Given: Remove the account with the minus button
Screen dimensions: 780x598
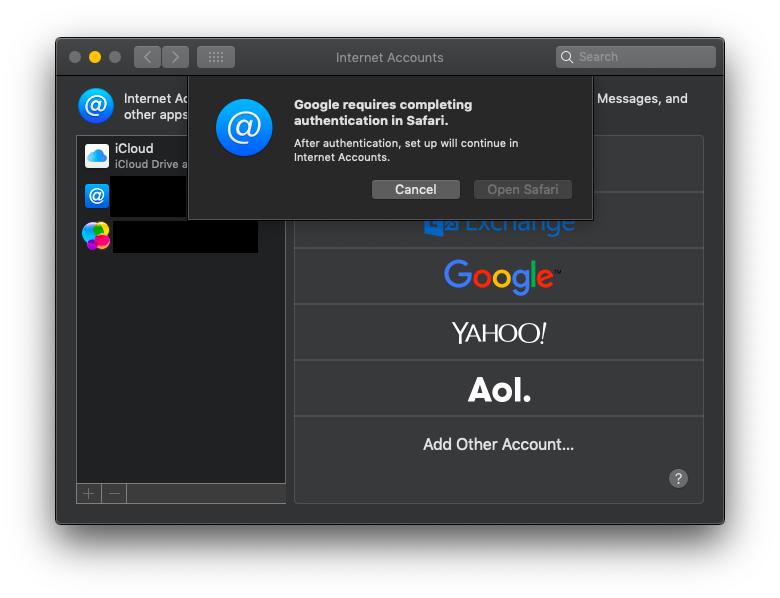Looking at the screenshot, I should point(114,494).
